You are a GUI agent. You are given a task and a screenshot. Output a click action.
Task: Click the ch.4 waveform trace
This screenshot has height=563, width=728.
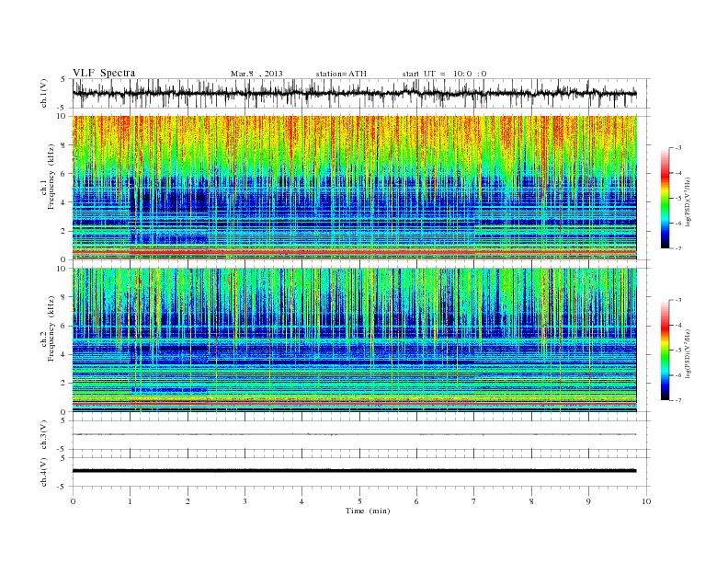pos(354,471)
